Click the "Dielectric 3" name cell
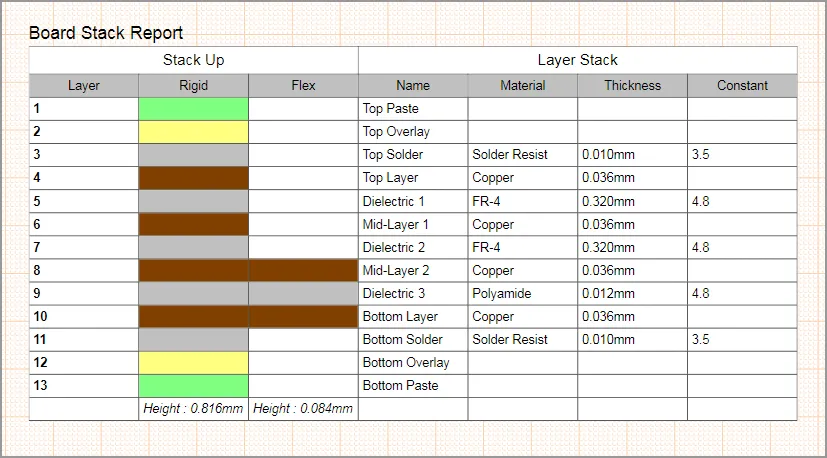 tap(413, 293)
